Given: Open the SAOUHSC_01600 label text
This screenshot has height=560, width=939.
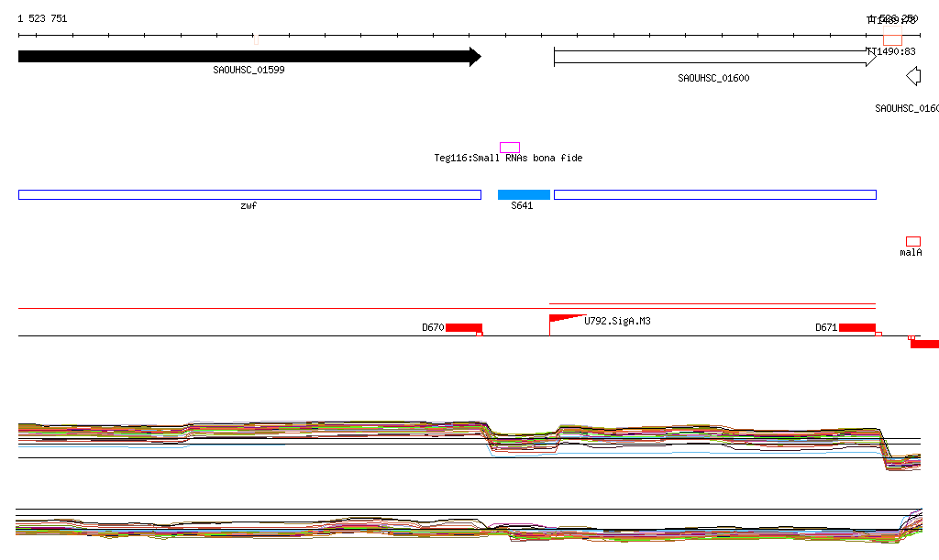Looking at the screenshot, I should (x=713, y=78).
